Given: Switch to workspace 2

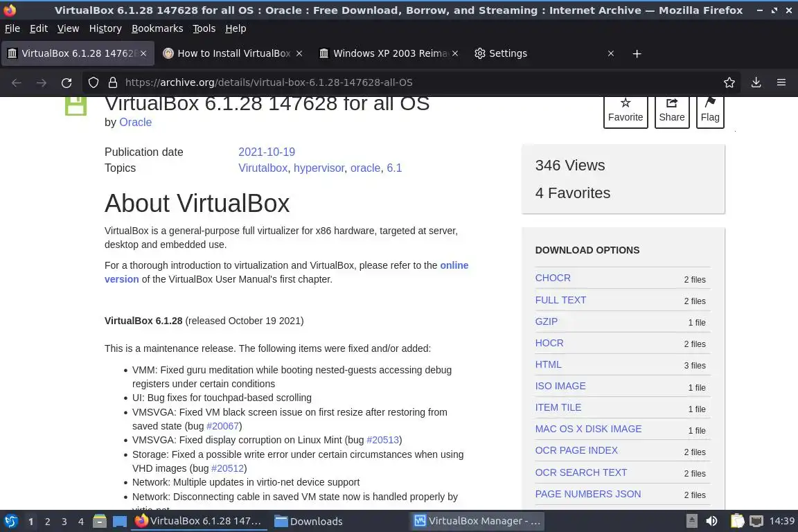Looking at the screenshot, I should point(47,522).
